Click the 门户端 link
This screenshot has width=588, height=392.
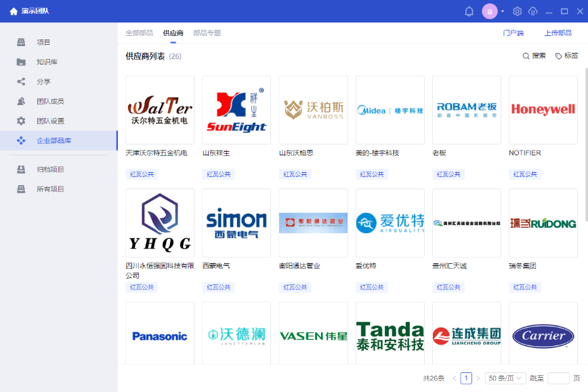(x=513, y=33)
